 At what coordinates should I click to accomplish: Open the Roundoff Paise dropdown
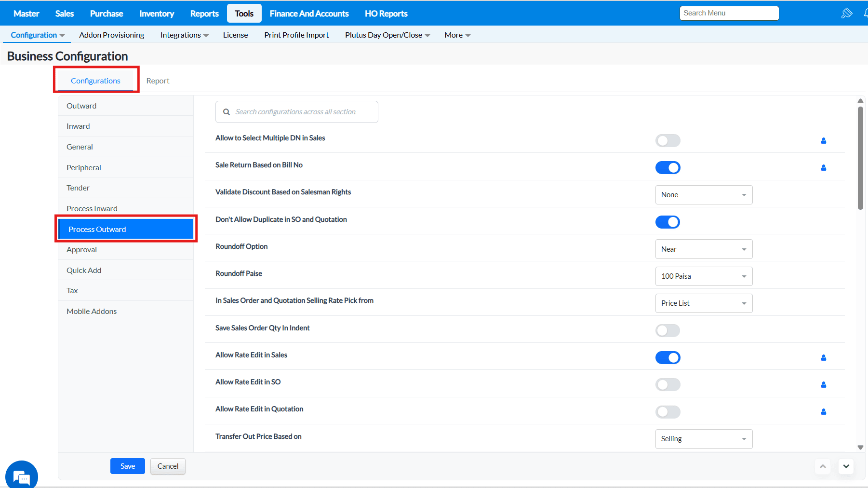point(704,276)
